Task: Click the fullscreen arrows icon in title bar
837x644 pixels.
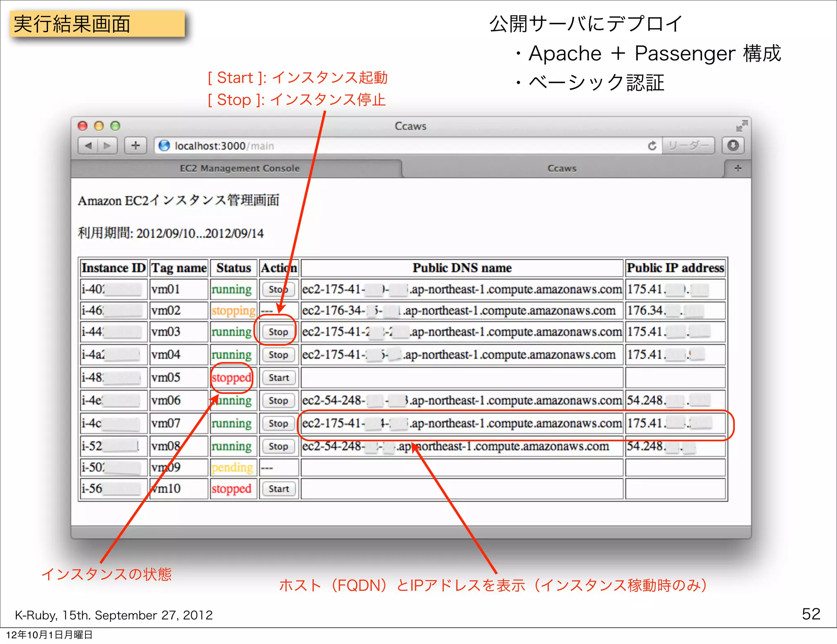Action: point(742,125)
